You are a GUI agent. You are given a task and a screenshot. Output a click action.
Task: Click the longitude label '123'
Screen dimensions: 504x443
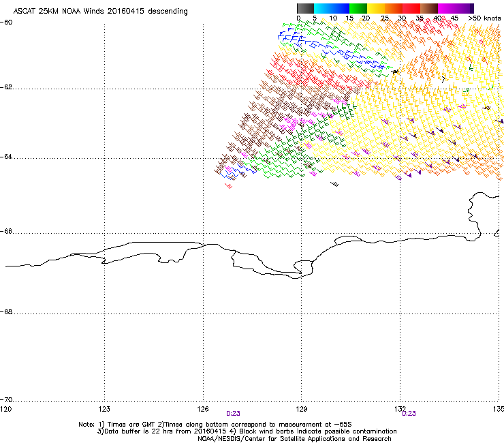point(104,409)
